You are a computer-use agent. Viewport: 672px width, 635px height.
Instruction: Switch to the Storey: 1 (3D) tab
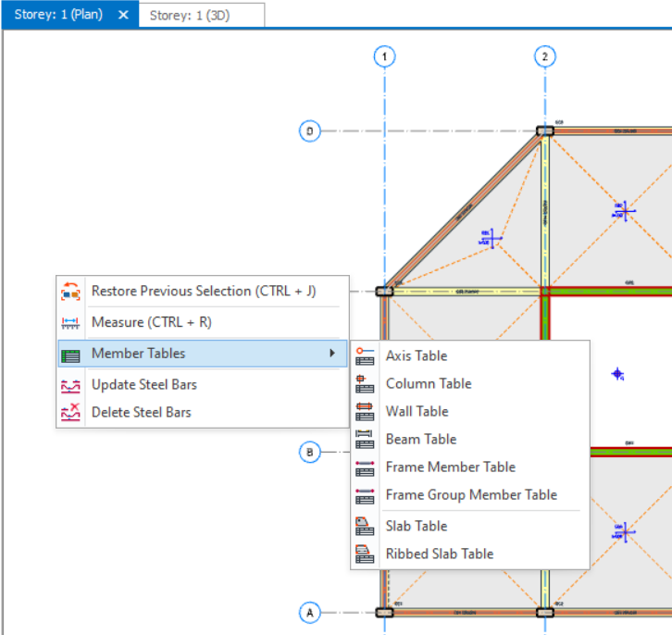coord(189,15)
